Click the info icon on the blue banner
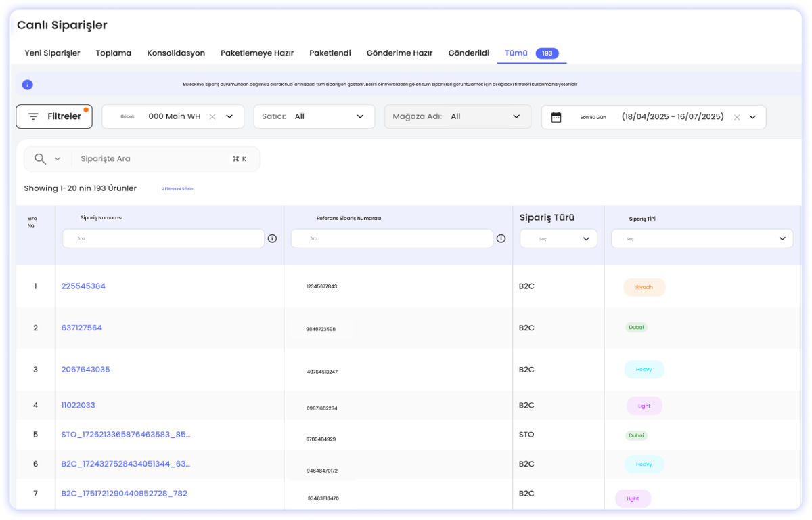 (x=26, y=85)
